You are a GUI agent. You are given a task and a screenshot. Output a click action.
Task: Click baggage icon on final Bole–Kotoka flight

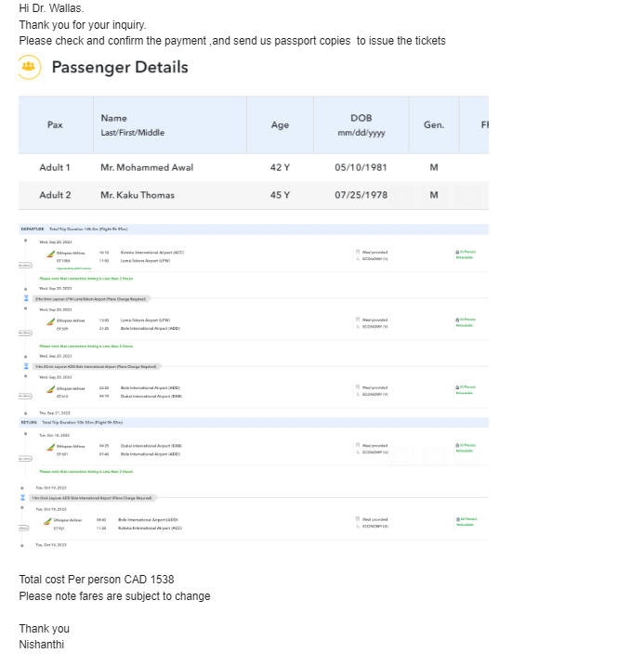coord(456,519)
